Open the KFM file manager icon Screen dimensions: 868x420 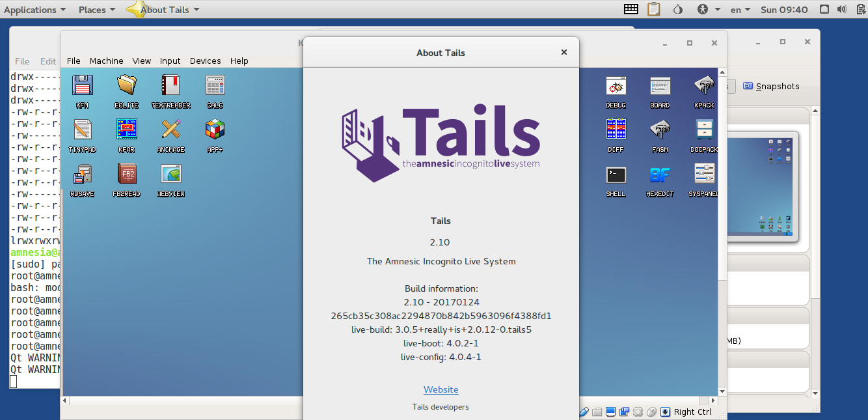pyautogui.click(x=82, y=86)
